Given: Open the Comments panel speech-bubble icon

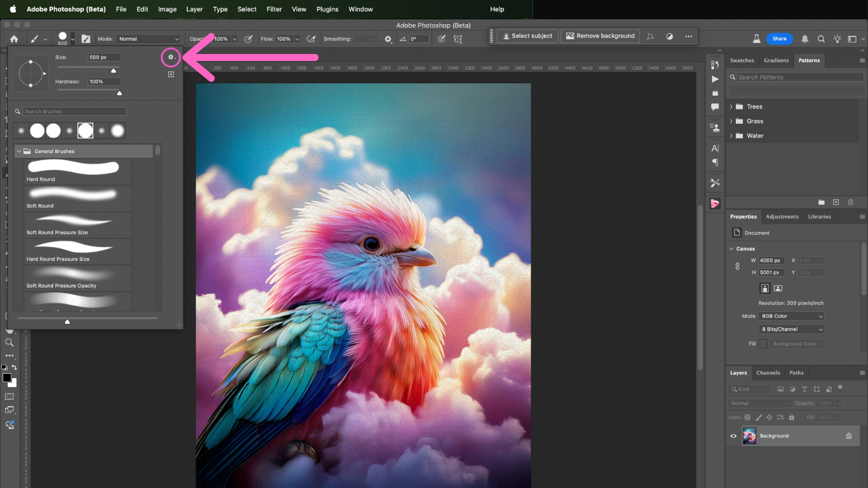Looking at the screenshot, I should click(x=715, y=107).
